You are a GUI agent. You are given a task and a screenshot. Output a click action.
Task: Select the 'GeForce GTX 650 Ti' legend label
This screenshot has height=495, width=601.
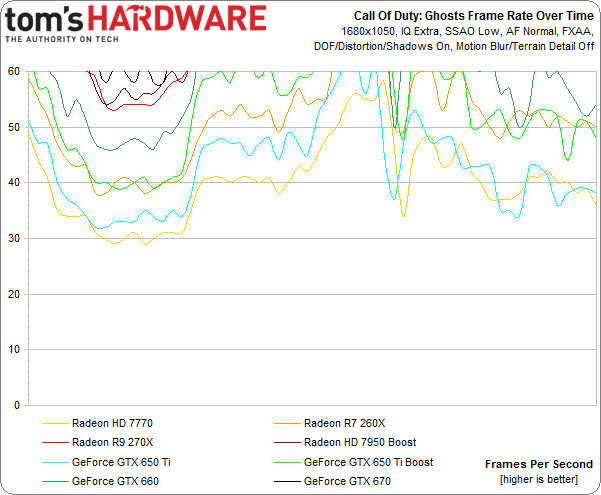(121, 462)
